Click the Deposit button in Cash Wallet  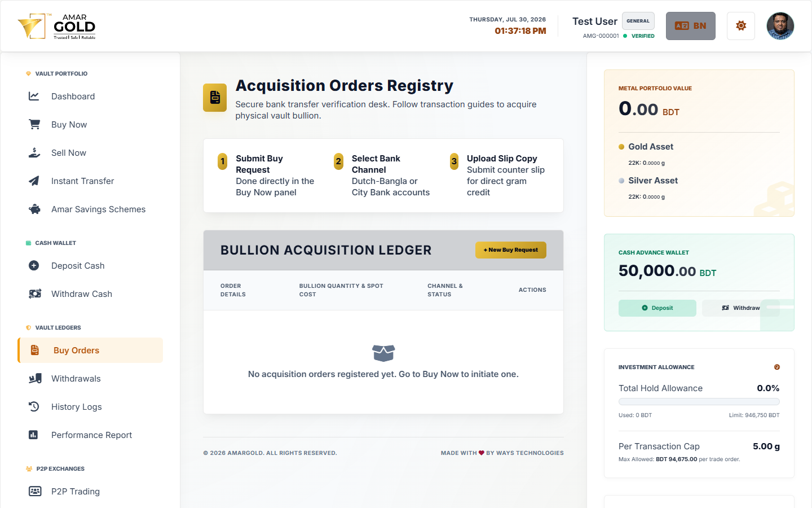(x=657, y=308)
